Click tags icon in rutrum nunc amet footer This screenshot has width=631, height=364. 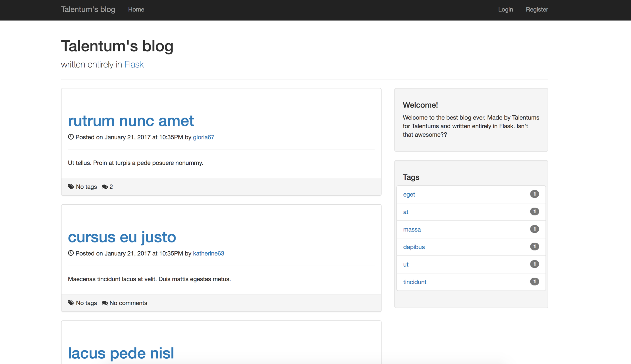[71, 187]
